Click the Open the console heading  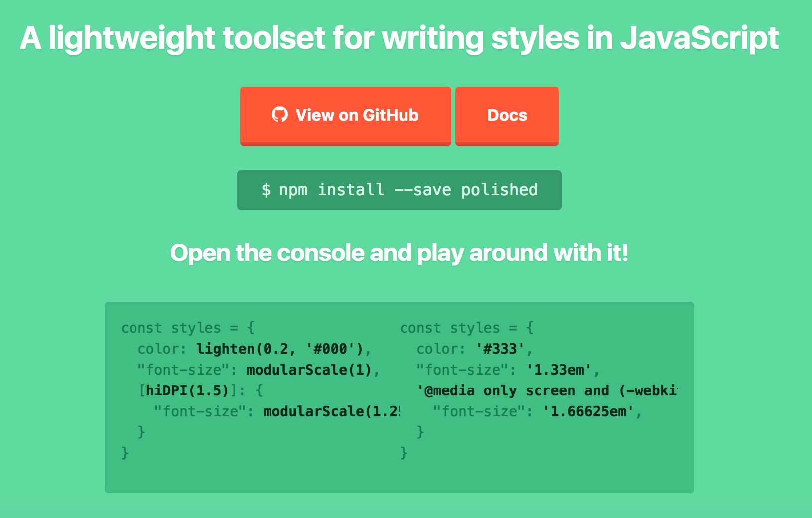click(x=400, y=253)
